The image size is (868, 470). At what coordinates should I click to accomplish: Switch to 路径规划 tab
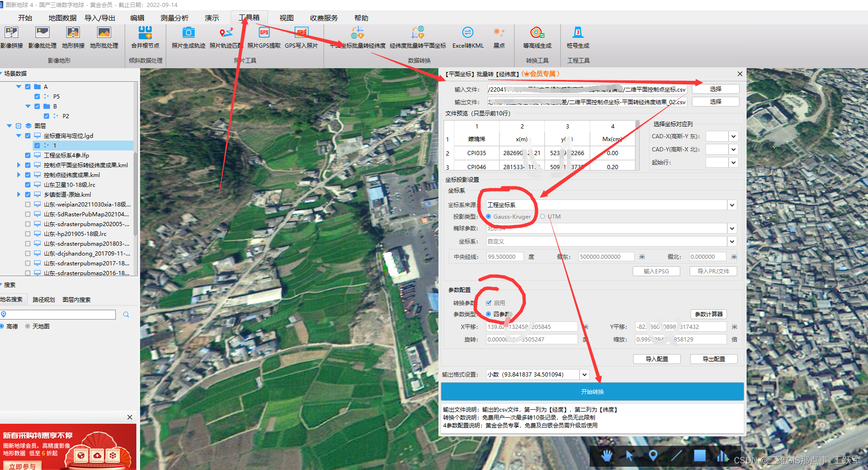tap(44, 299)
